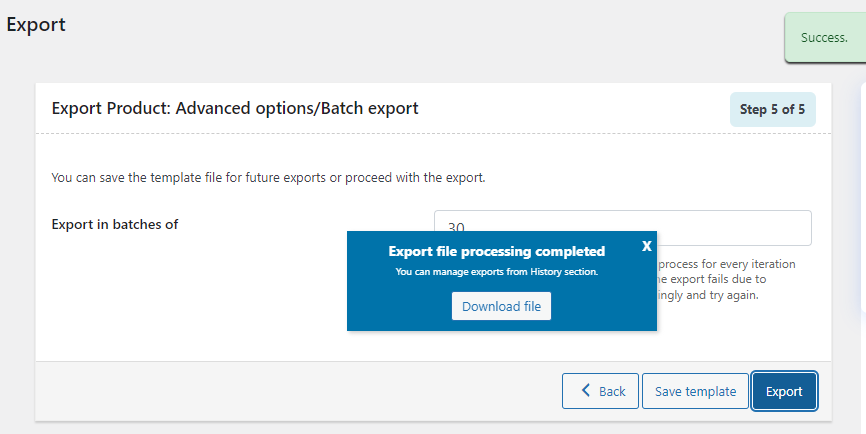Click Export file processing completed heading
The width and height of the screenshot is (866, 434).
click(496, 251)
